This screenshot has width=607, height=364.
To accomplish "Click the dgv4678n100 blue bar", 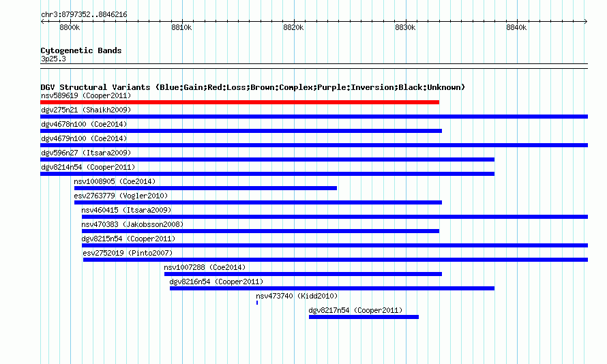I will click(241, 131).
